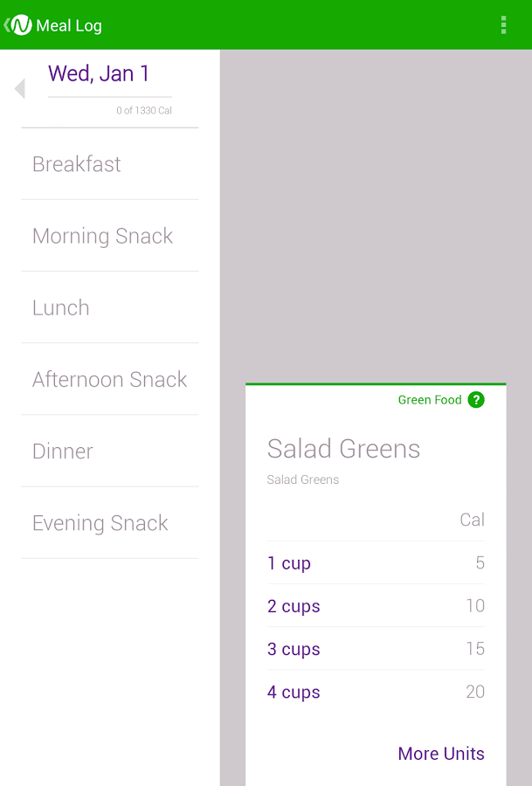
Task: Choose the 1 cup serving
Action: pyautogui.click(x=289, y=563)
